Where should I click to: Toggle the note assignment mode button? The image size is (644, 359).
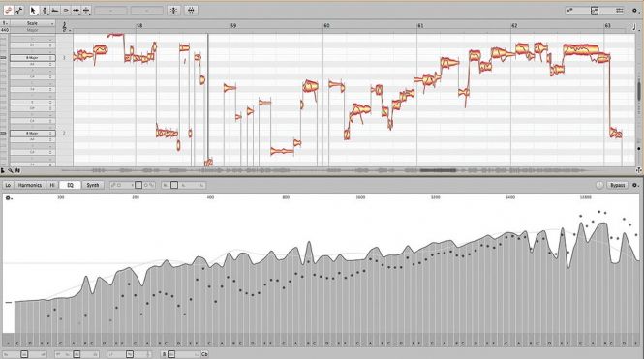click(x=19, y=11)
